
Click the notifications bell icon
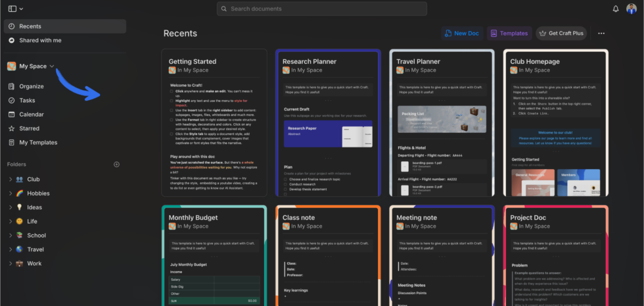(616, 9)
